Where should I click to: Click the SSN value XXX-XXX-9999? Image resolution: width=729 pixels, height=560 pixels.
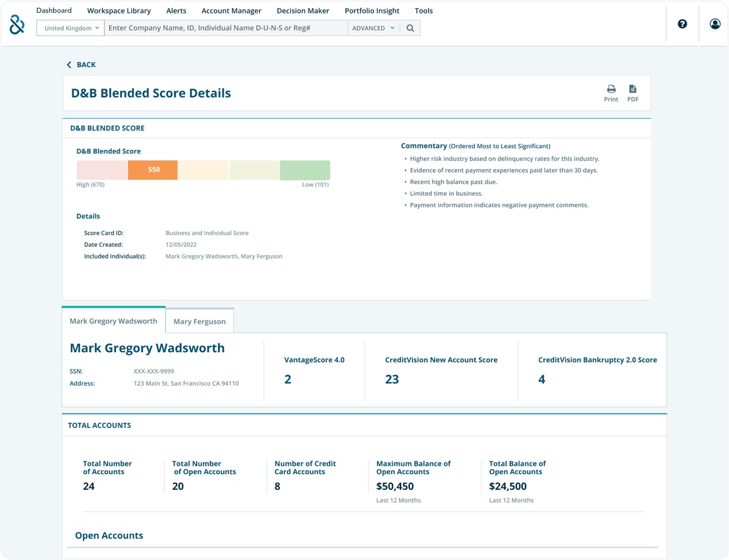(x=154, y=371)
